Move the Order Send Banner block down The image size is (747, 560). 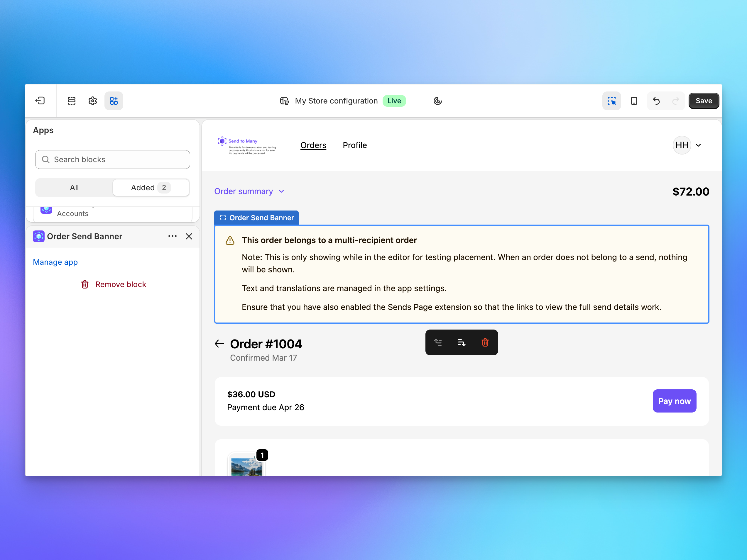tap(462, 342)
